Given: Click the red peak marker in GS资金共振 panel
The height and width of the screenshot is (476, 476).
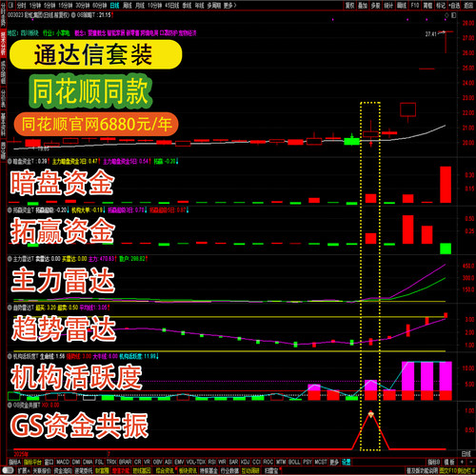Looking at the screenshot, I should [x=371, y=414].
